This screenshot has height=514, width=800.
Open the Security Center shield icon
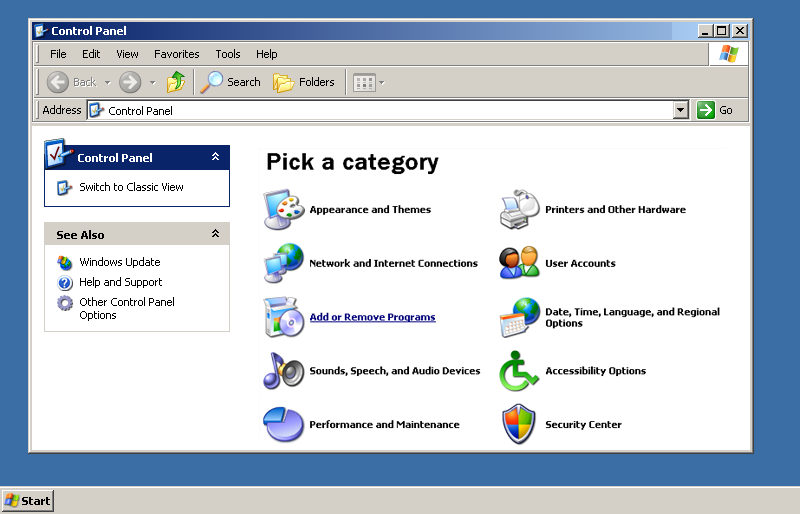tap(519, 424)
